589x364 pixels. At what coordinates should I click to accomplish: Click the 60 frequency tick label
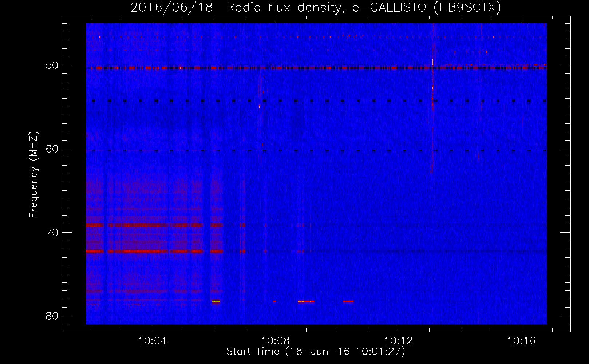(52, 149)
